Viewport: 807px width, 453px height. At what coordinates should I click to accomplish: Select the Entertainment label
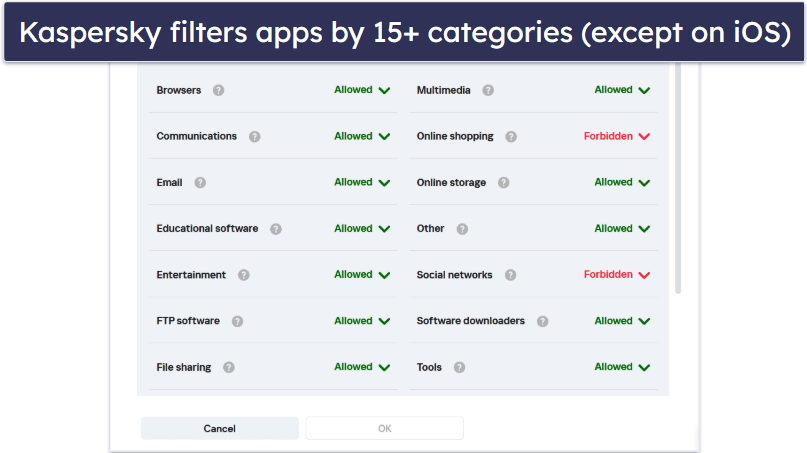(191, 275)
